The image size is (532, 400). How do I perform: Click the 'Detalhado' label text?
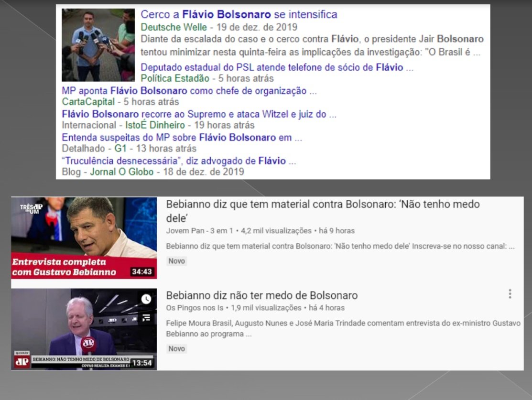click(x=84, y=149)
